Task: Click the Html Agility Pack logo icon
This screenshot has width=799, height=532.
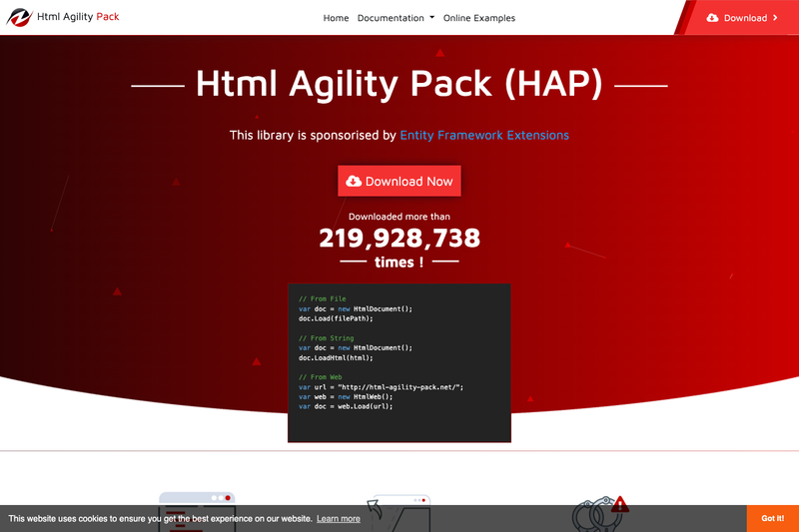Action: click(x=19, y=17)
